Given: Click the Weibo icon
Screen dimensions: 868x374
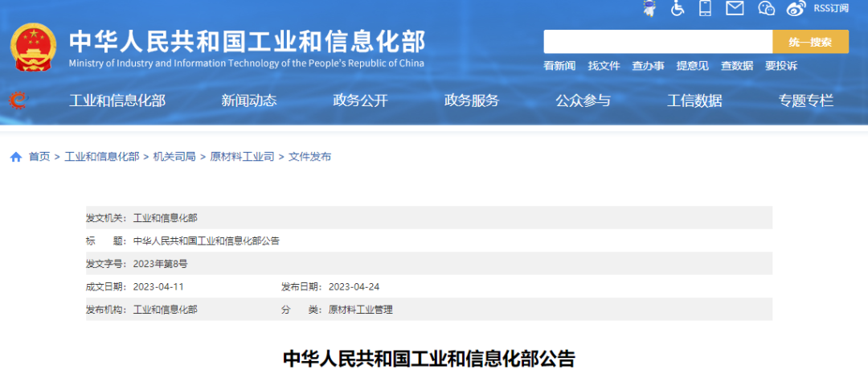Looking at the screenshot, I should pyautogui.click(x=796, y=8).
